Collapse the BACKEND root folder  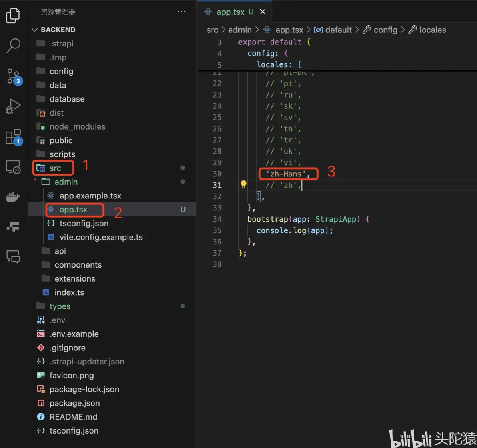[58, 30]
